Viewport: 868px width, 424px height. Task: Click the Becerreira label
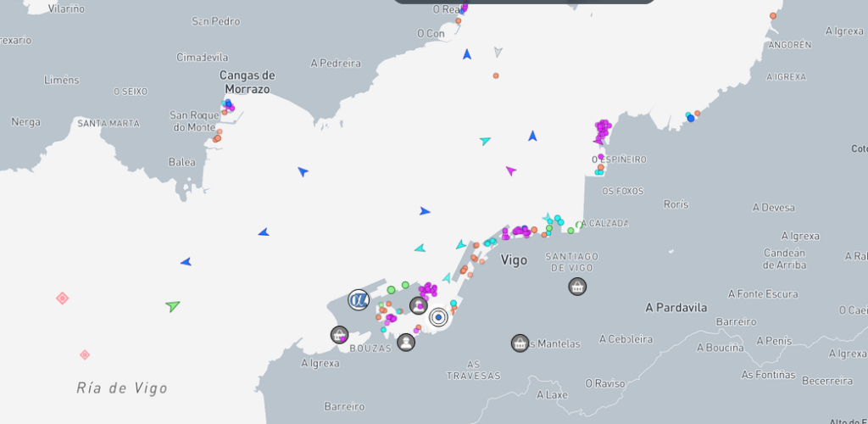827,381
